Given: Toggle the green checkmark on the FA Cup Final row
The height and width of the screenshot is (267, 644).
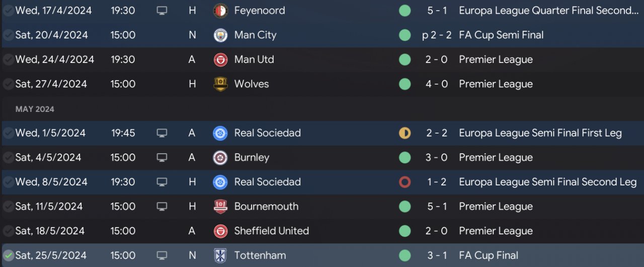Looking at the screenshot, I should [x=8, y=255].
